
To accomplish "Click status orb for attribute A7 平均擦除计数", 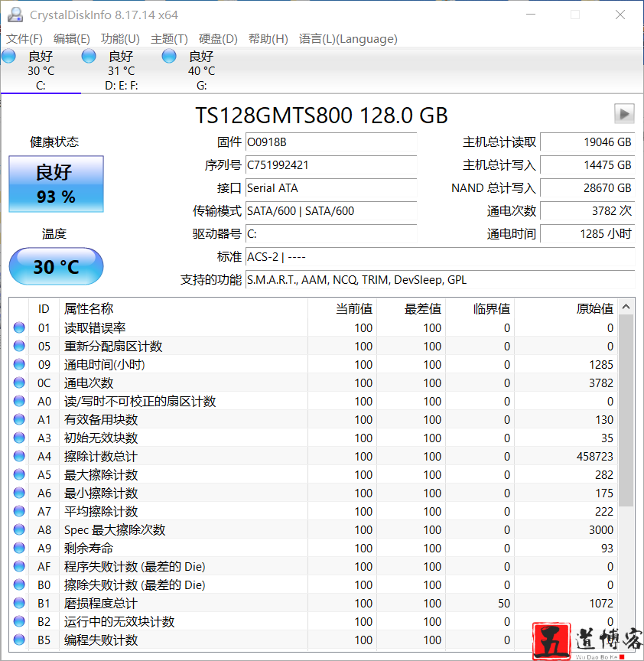I will point(19,511).
